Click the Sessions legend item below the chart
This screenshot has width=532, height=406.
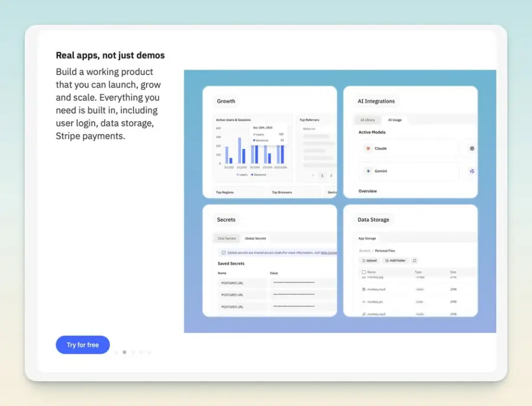(x=258, y=175)
